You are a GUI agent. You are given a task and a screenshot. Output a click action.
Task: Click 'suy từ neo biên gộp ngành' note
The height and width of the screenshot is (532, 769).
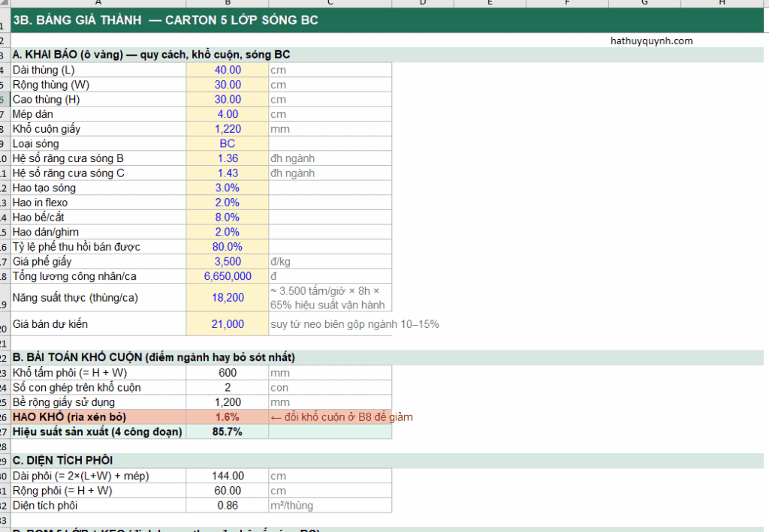click(x=354, y=324)
